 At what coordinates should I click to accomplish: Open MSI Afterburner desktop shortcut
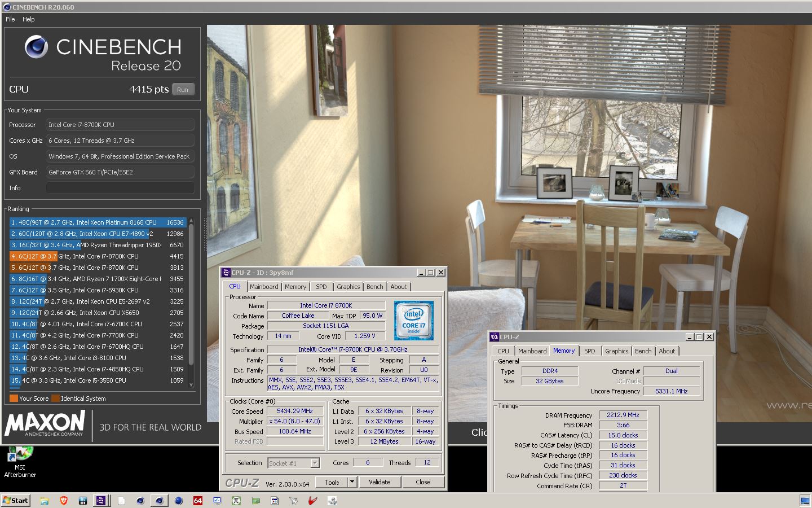pos(20,462)
